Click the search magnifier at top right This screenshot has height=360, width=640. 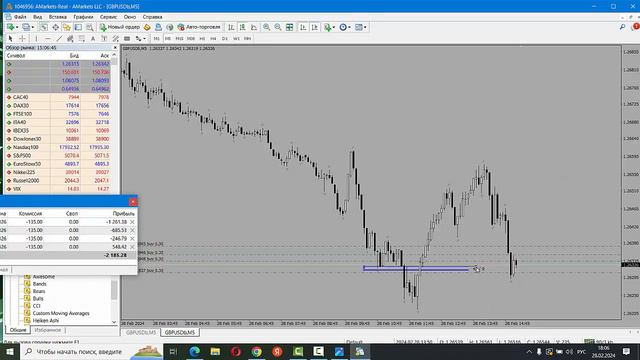point(622,27)
